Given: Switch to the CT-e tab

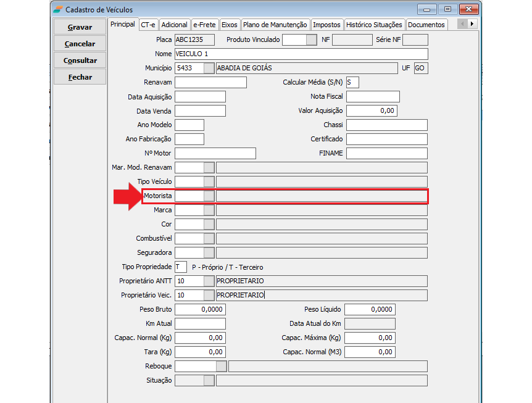Looking at the screenshot, I should [x=148, y=25].
